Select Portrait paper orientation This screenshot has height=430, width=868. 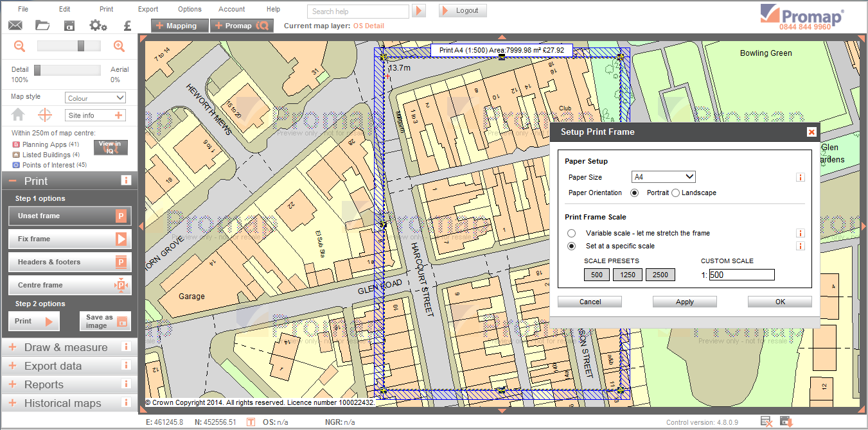(x=635, y=193)
